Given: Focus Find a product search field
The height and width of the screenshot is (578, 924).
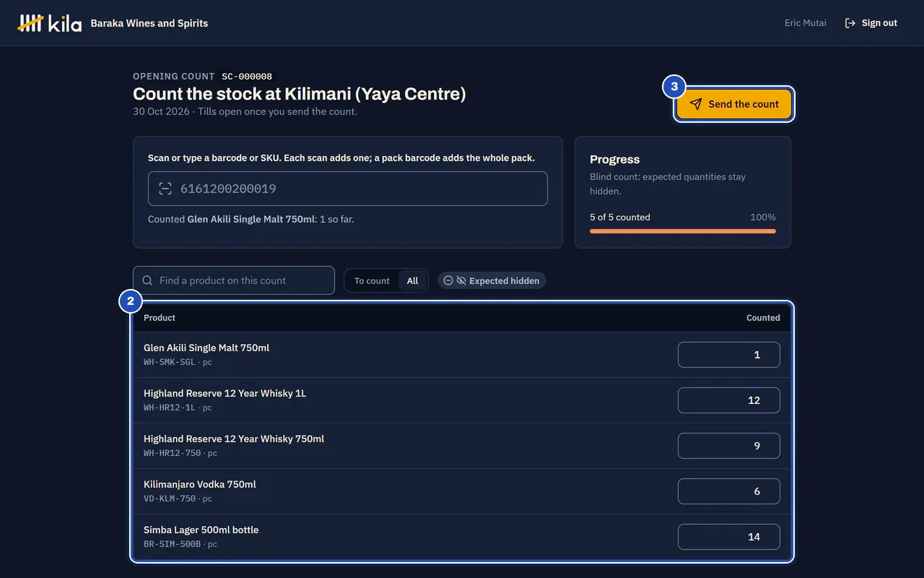Looking at the screenshot, I should [x=234, y=280].
